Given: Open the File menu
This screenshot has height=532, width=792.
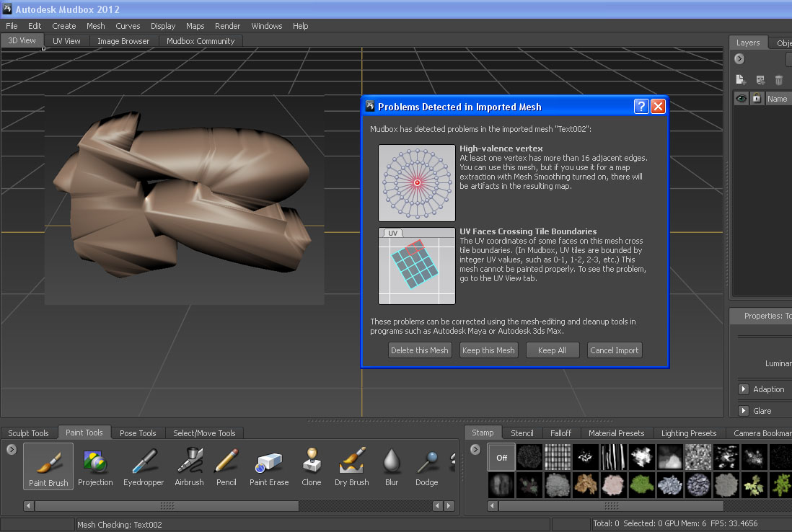Looking at the screenshot, I should click(x=12, y=26).
